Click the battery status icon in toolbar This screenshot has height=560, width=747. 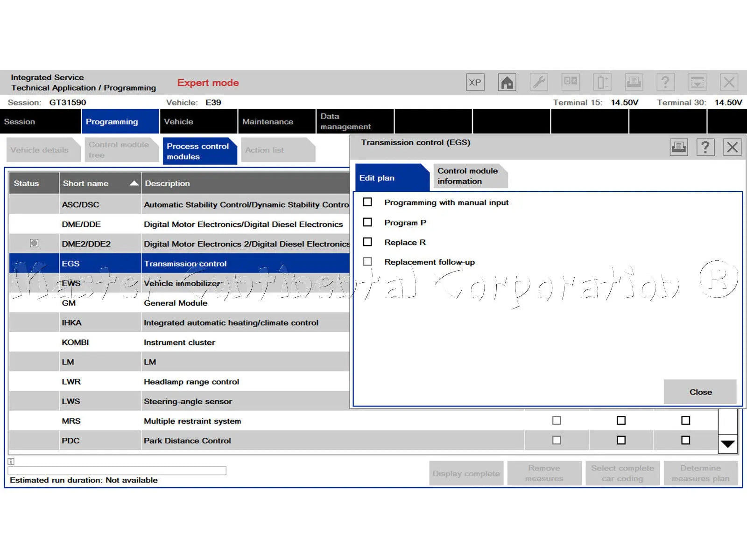pos(602,83)
